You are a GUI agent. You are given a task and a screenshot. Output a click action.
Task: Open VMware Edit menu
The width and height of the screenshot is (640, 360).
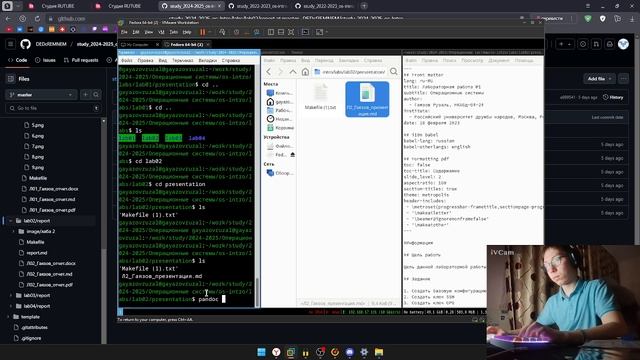click(136, 32)
